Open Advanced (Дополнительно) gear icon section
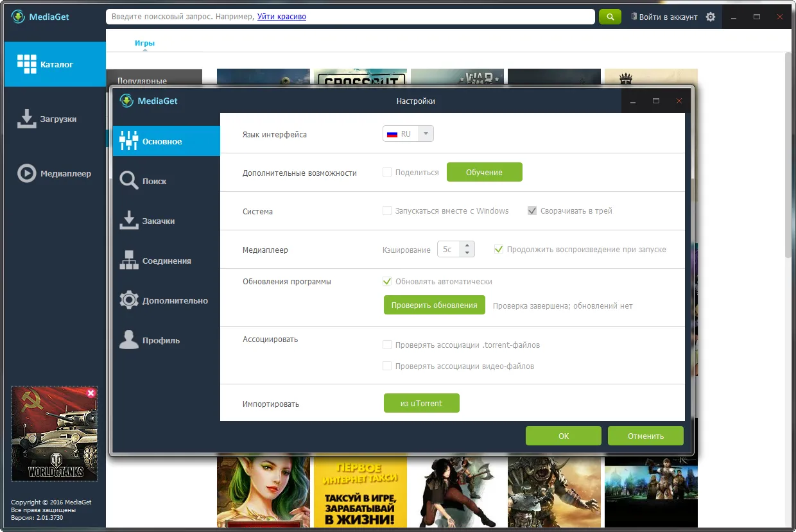Screen dimensions: 796x532 point(128,300)
